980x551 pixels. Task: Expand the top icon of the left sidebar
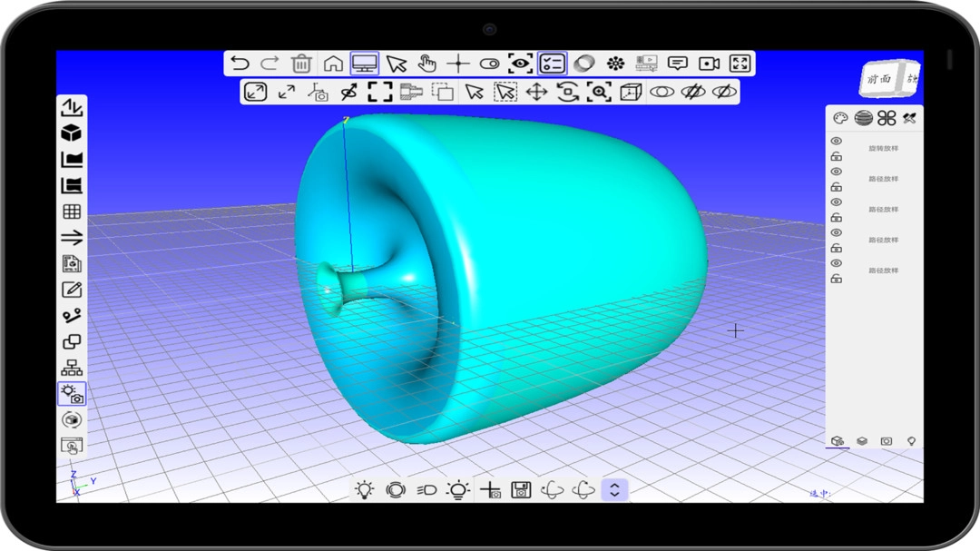point(71,107)
